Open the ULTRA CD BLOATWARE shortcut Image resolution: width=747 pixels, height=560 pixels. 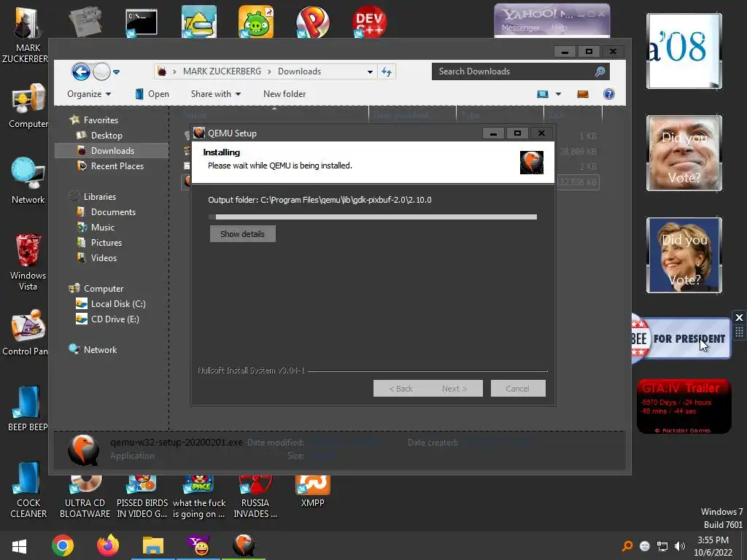tap(85, 495)
